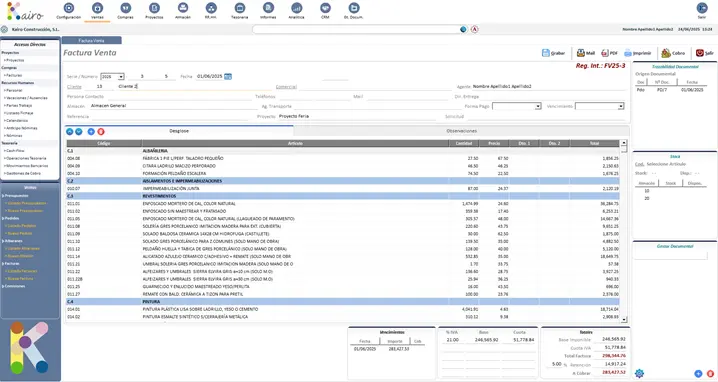Switch to the Observaciones tab
Viewport: 718px width, 382px height.
click(x=462, y=131)
